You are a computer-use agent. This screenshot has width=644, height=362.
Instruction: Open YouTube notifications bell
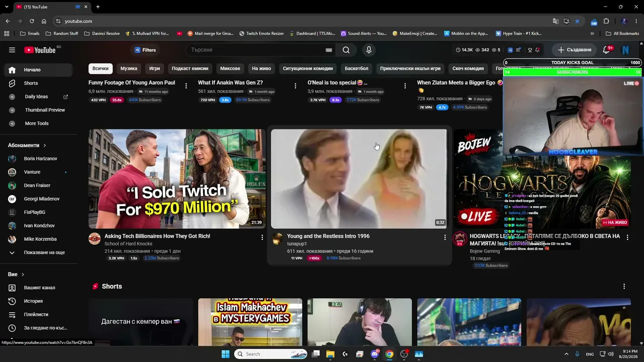tap(606, 50)
